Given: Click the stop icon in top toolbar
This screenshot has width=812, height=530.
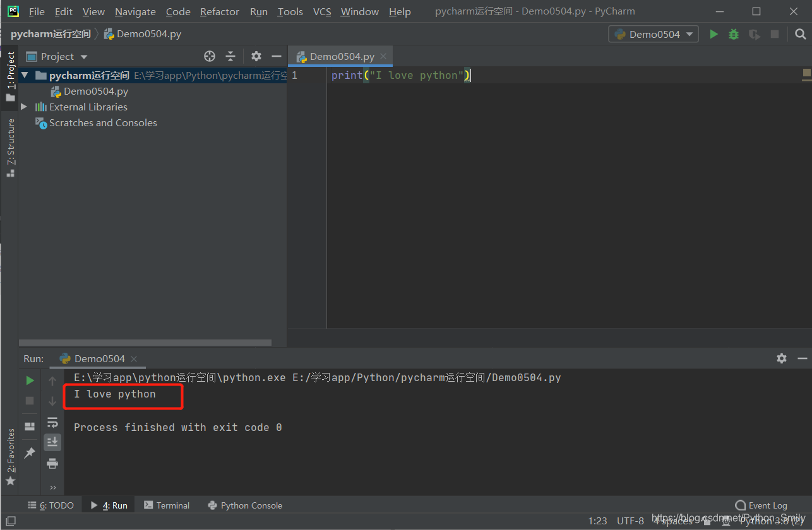Looking at the screenshot, I should coord(775,34).
